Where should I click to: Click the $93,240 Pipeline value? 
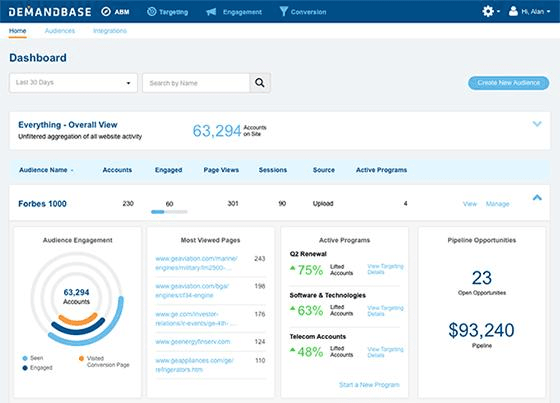pyautogui.click(x=481, y=330)
